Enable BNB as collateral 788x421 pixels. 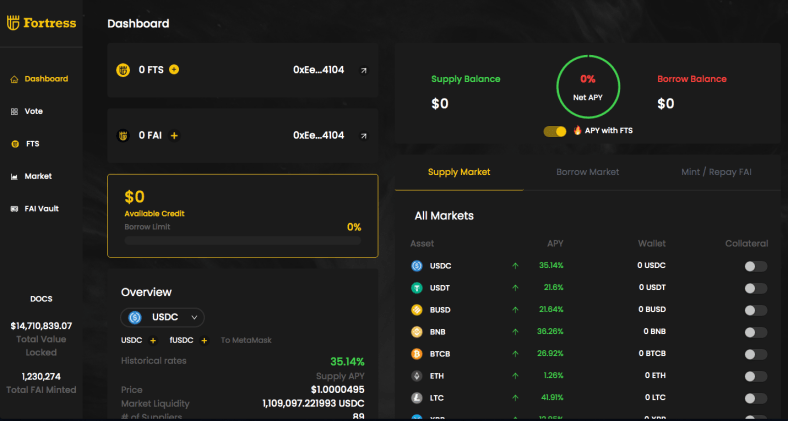756,333
